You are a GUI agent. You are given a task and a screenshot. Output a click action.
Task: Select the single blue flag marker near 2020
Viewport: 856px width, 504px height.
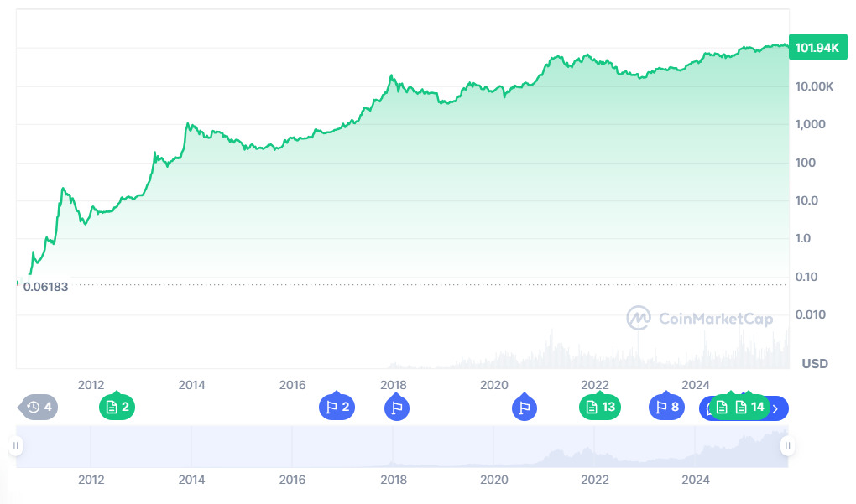point(525,408)
